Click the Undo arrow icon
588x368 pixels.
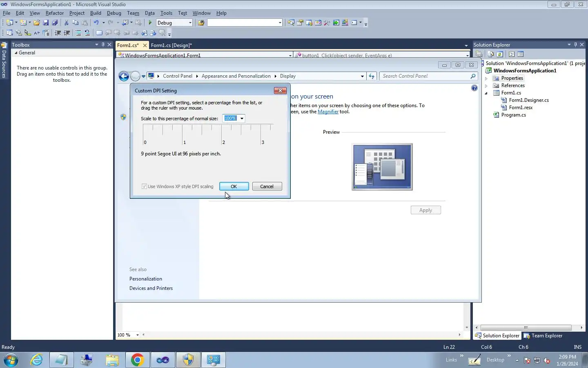pos(96,23)
